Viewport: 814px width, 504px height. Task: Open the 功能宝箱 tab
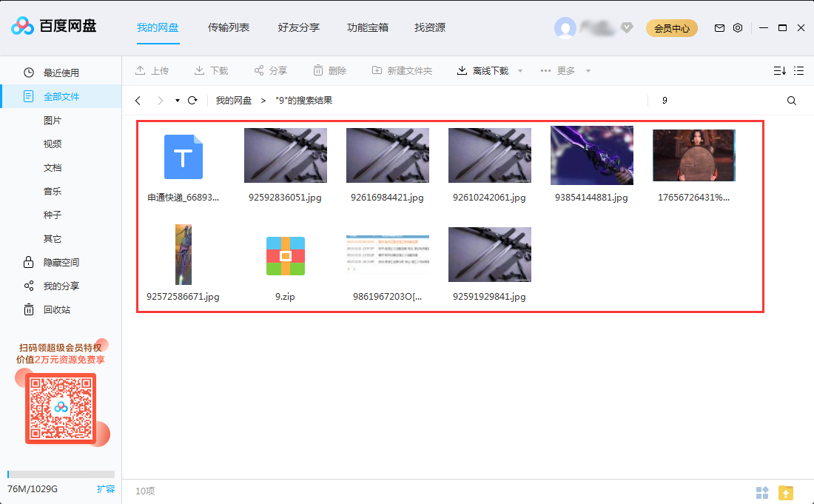click(369, 27)
